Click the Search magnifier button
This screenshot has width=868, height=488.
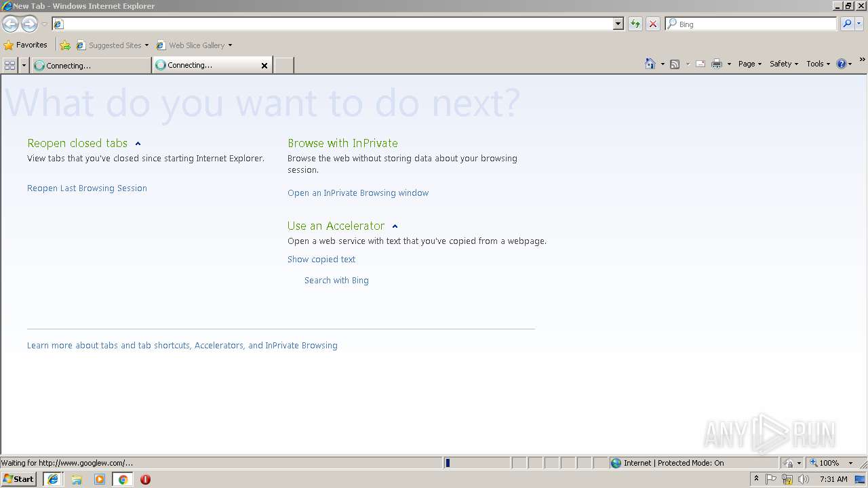coord(847,24)
